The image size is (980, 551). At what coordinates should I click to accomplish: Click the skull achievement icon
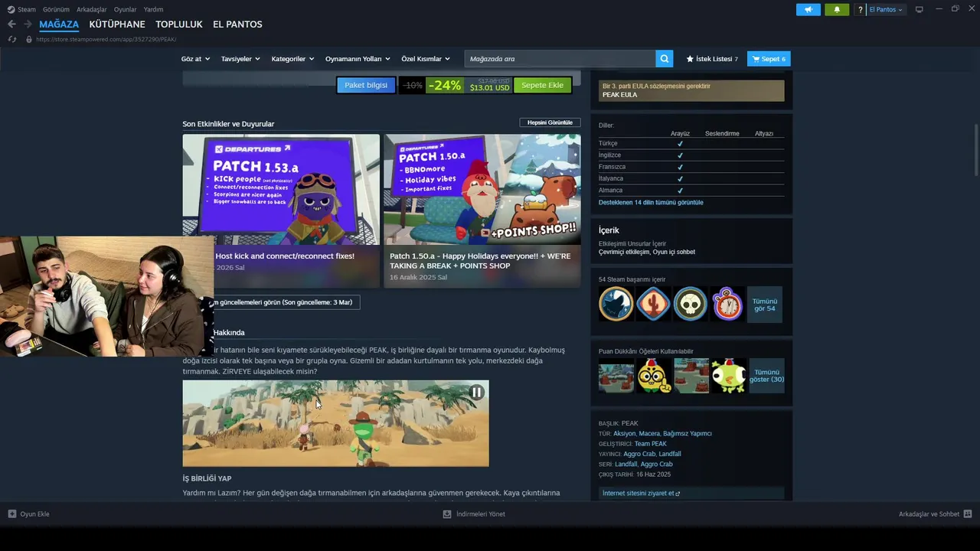[690, 304]
